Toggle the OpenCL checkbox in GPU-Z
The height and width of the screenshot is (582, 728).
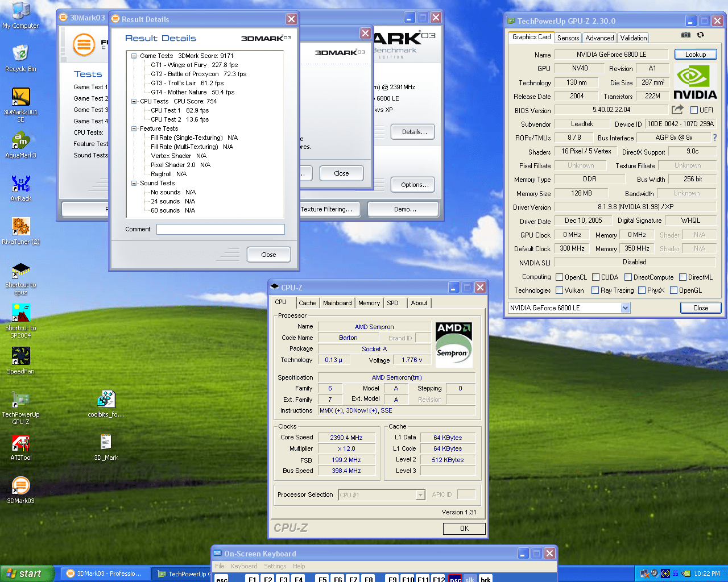pos(560,277)
